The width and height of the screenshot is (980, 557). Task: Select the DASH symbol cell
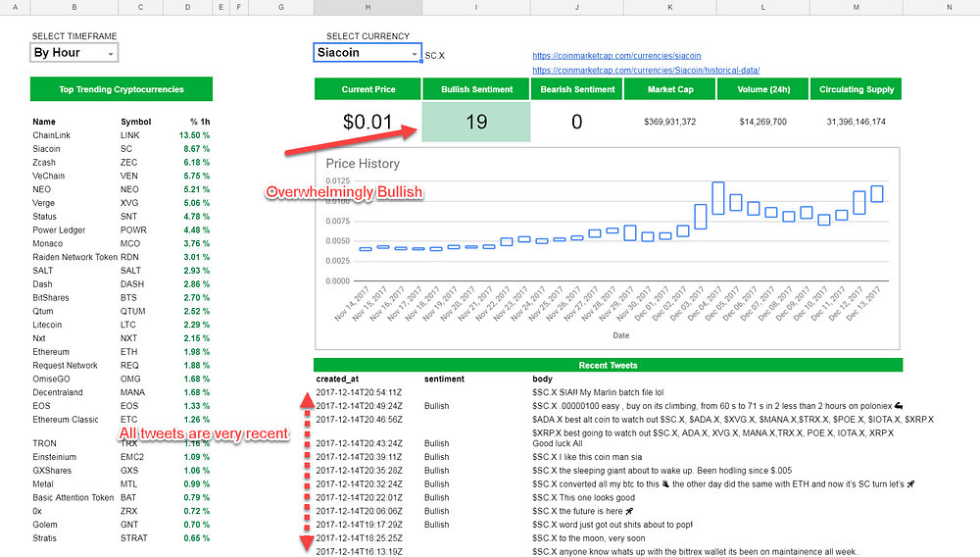132,283
